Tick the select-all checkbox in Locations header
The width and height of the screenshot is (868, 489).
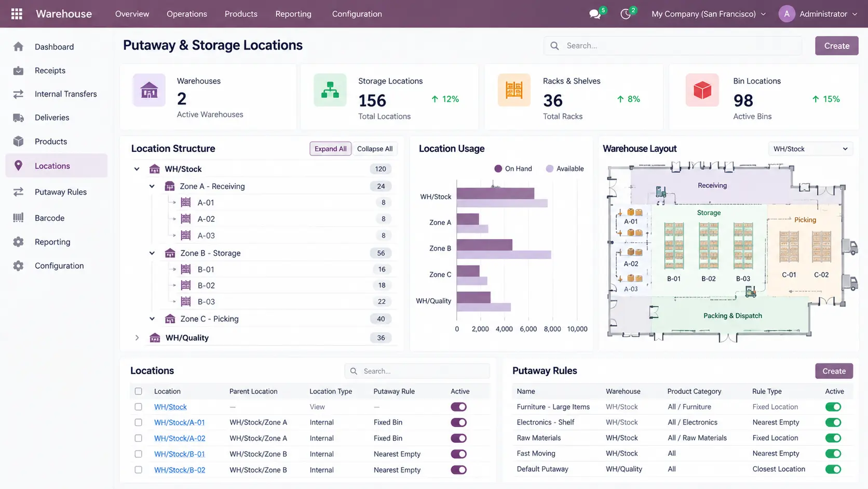[138, 391]
